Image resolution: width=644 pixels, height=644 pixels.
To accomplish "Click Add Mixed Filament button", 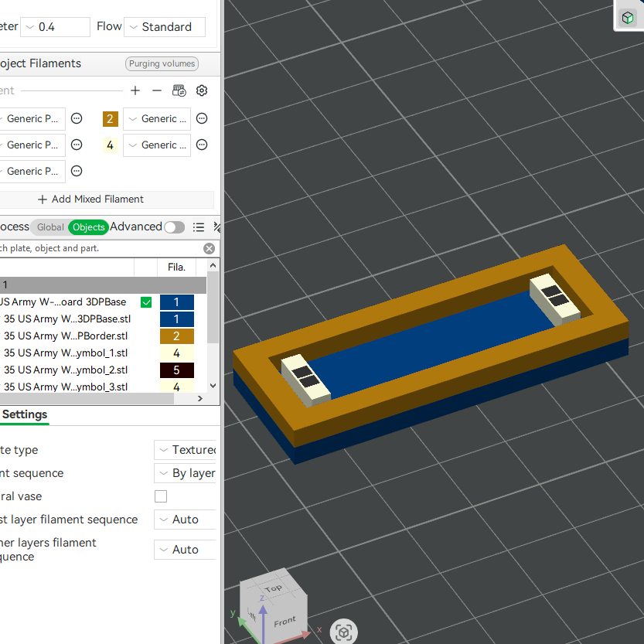I will pyautogui.click(x=90, y=199).
